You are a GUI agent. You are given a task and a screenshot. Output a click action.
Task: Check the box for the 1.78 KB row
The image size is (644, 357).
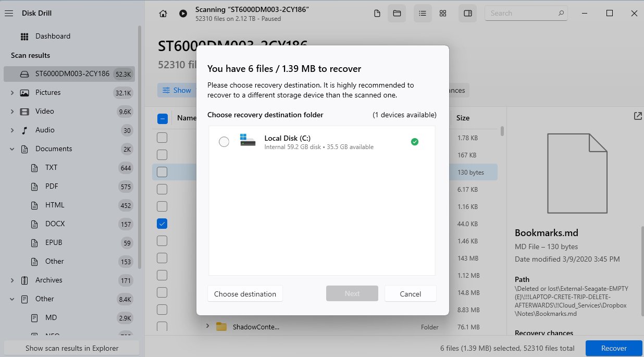(x=162, y=138)
